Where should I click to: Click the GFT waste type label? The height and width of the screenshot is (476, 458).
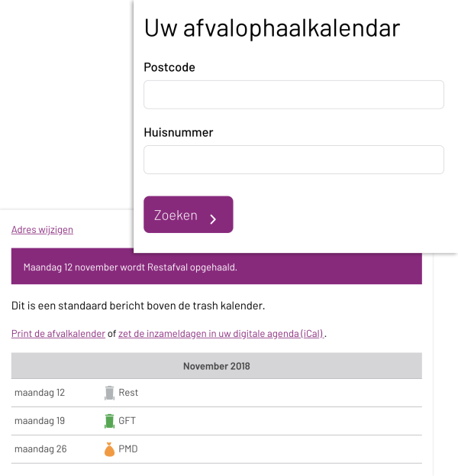click(x=127, y=421)
